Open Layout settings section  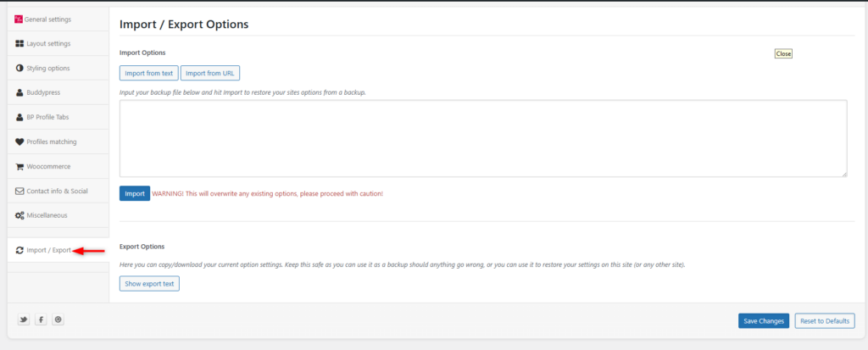48,43
